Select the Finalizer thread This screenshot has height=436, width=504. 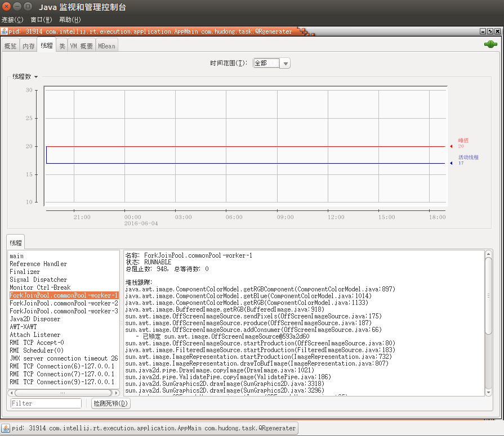tap(64, 272)
